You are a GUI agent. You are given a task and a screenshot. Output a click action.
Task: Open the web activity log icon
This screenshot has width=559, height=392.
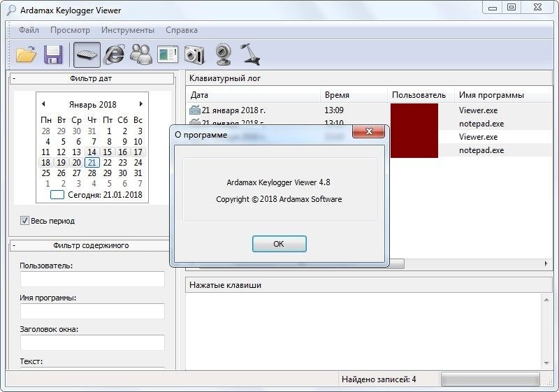tap(114, 55)
